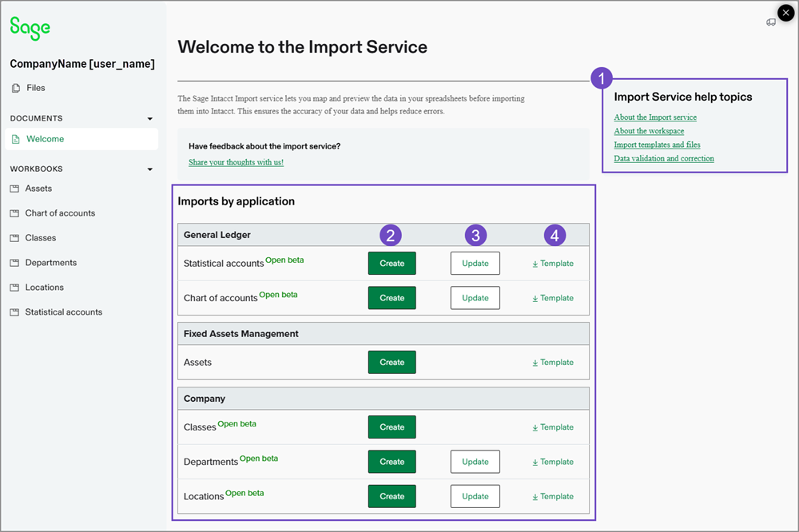The width and height of the screenshot is (799, 532).
Task: Click the feedback icon in top right corner
Action: pyautogui.click(x=770, y=22)
